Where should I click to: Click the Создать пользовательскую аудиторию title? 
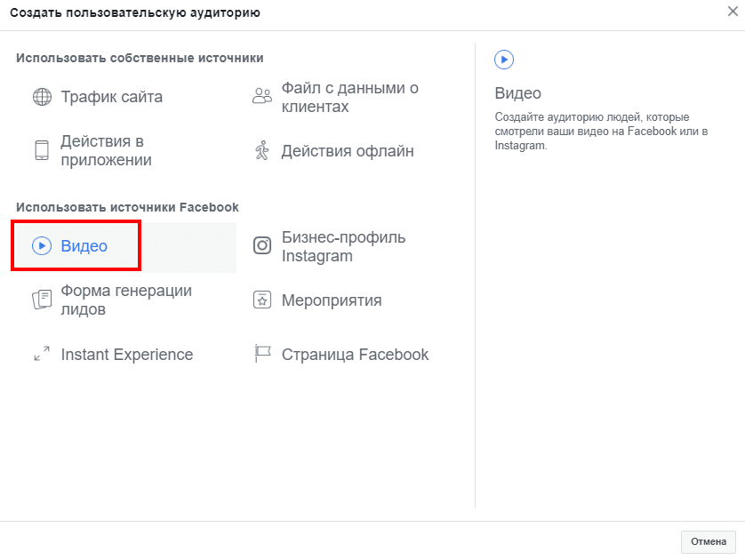coord(135,12)
